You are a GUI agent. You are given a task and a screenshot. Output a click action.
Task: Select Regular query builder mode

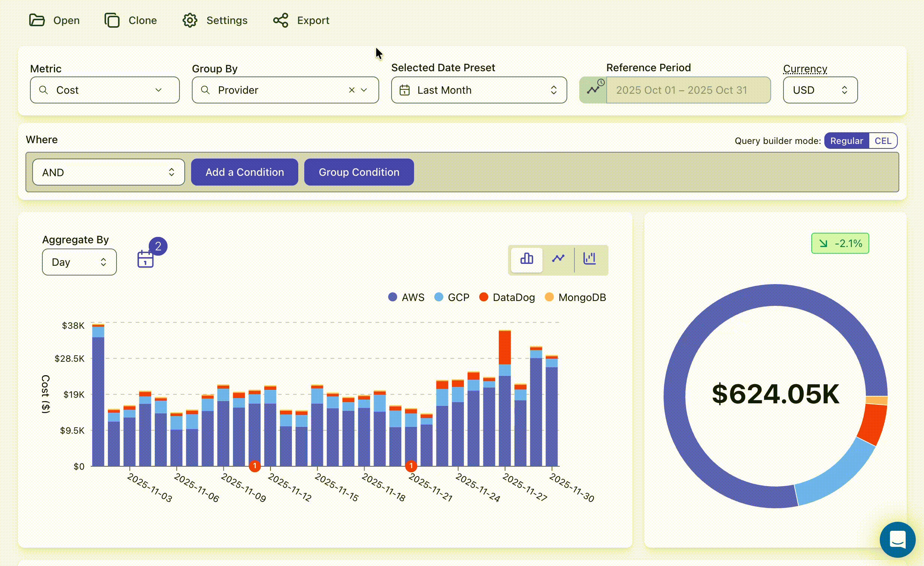tap(846, 141)
